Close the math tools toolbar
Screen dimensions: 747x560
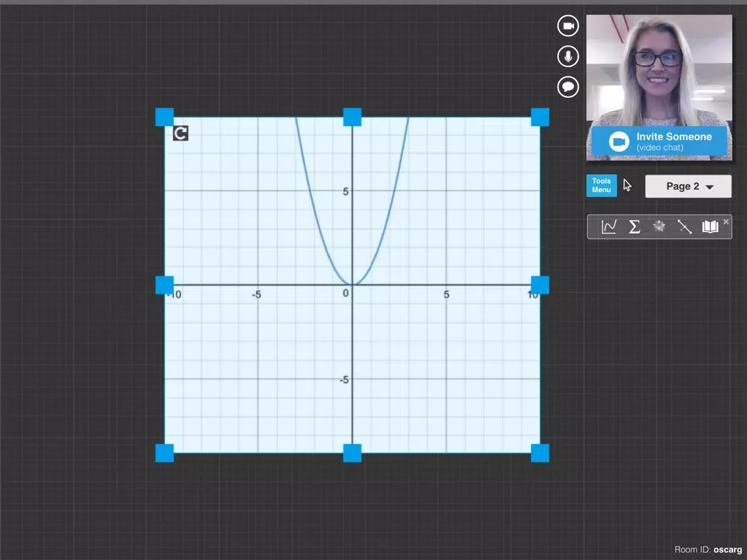click(726, 222)
